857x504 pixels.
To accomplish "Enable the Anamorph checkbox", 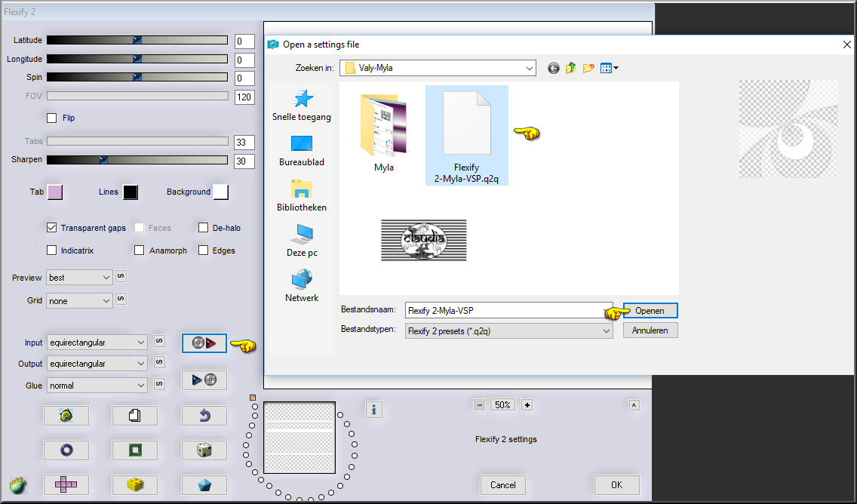I will click(140, 250).
